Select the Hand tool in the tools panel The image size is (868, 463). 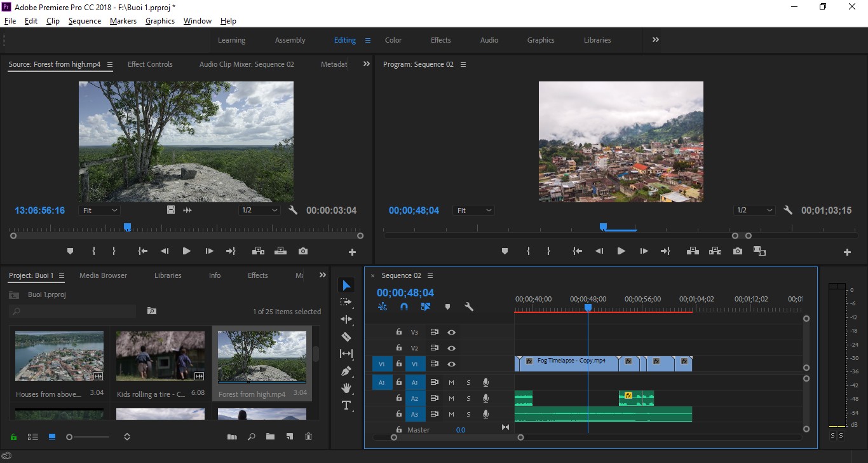pyautogui.click(x=346, y=388)
